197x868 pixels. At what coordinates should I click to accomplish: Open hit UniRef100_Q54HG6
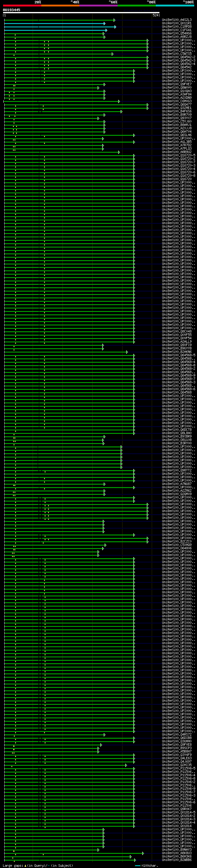point(177,33)
